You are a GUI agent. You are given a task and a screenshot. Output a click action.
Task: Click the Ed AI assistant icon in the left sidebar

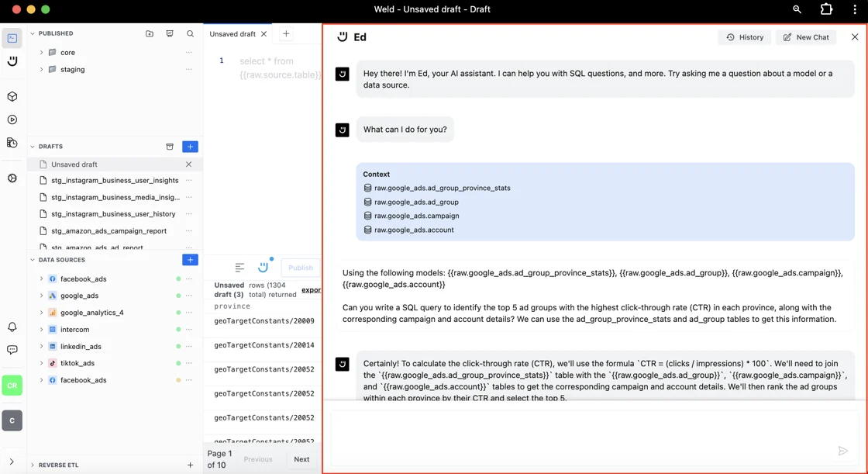click(x=12, y=61)
